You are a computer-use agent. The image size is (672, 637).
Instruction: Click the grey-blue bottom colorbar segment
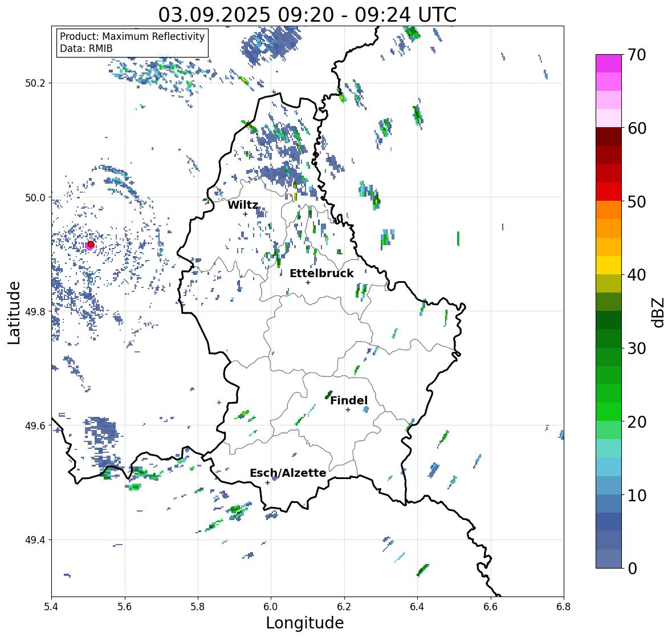click(609, 558)
